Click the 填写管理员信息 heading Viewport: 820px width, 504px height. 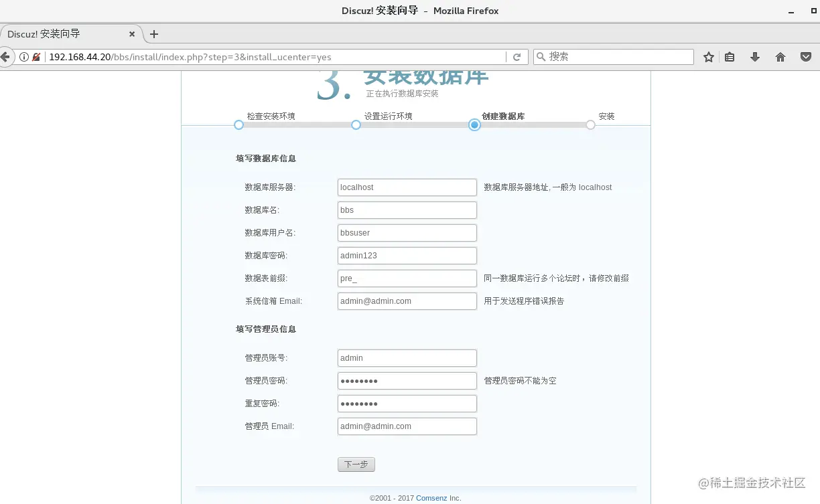[x=266, y=329]
